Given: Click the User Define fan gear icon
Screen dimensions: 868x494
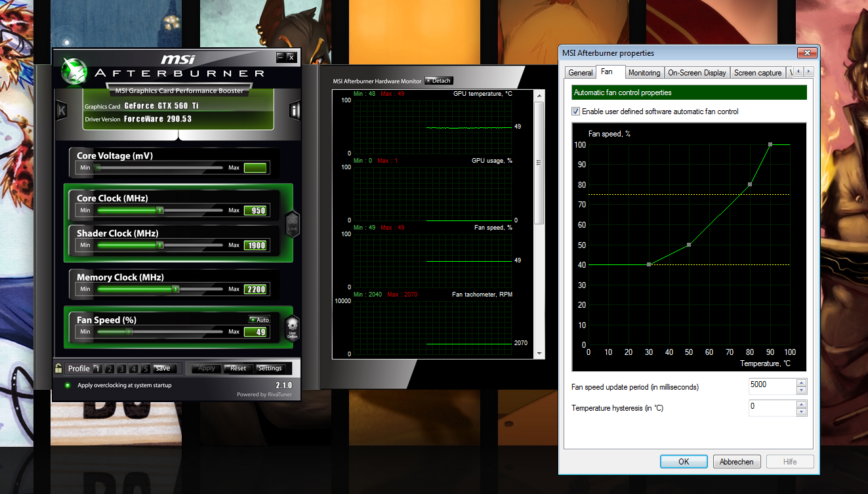Looking at the screenshot, I should (293, 327).
